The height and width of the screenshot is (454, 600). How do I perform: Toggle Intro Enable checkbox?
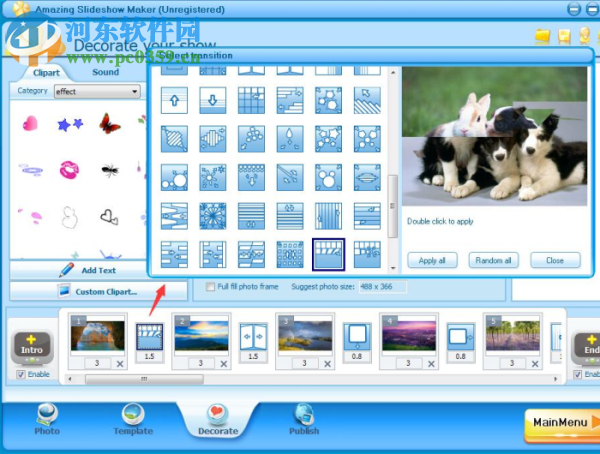coord(21,374)
